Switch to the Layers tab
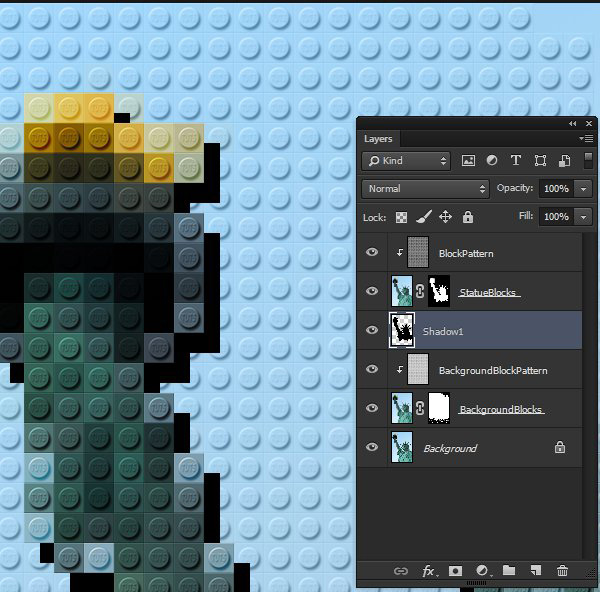The height and width of the screenshot is (592, 600). 378,139
